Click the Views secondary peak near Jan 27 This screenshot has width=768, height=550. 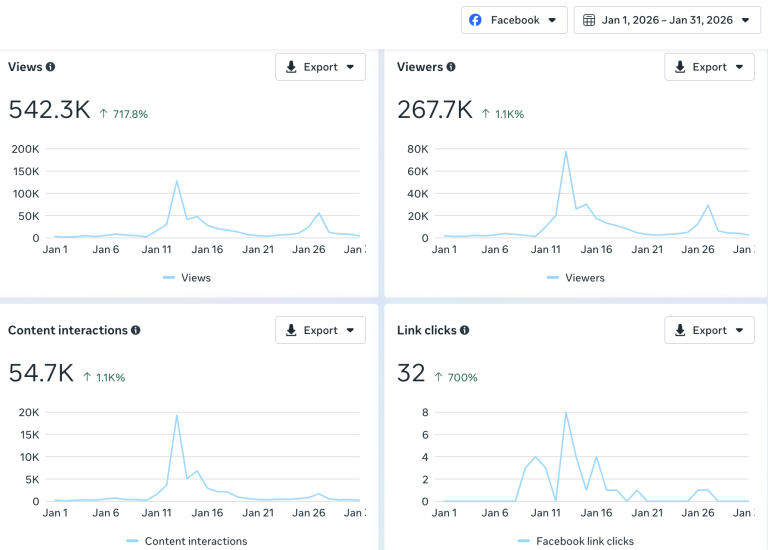pyautogui.click(x=319, y=213)
